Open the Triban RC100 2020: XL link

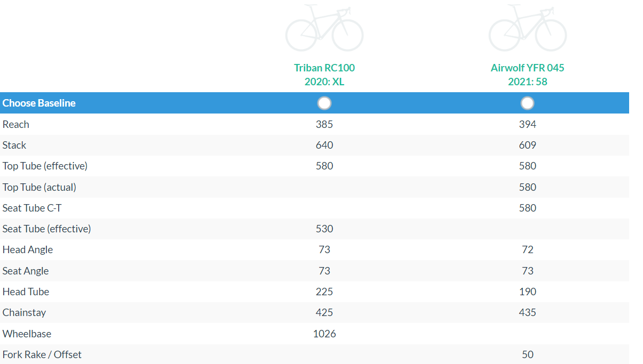(x=324, y=75)
